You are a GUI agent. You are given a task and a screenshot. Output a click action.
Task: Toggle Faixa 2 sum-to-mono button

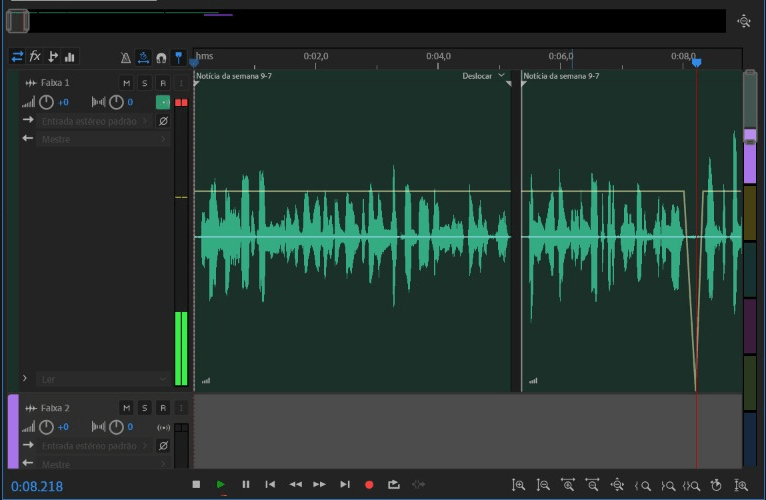163,428
